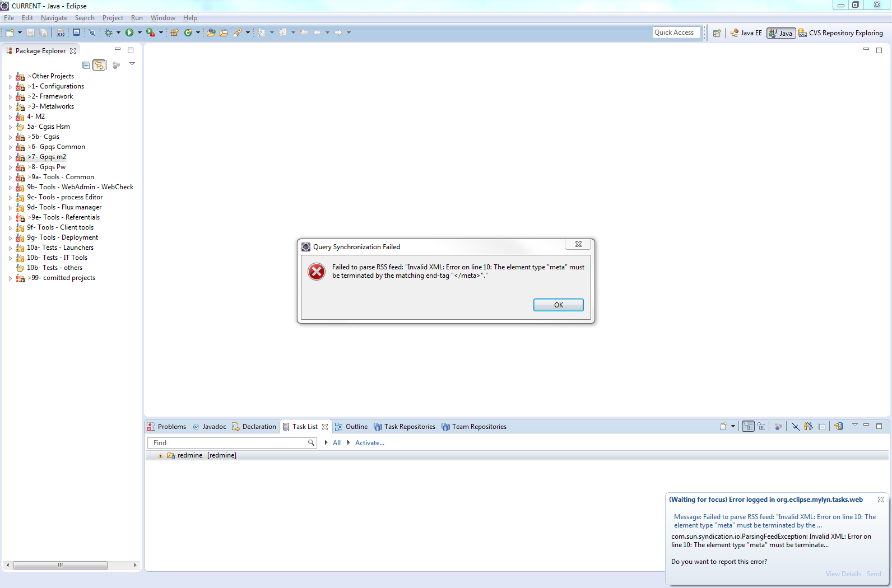Click the Last Edit Location icon
Viewport: 892px width, 588px height.
304,32
